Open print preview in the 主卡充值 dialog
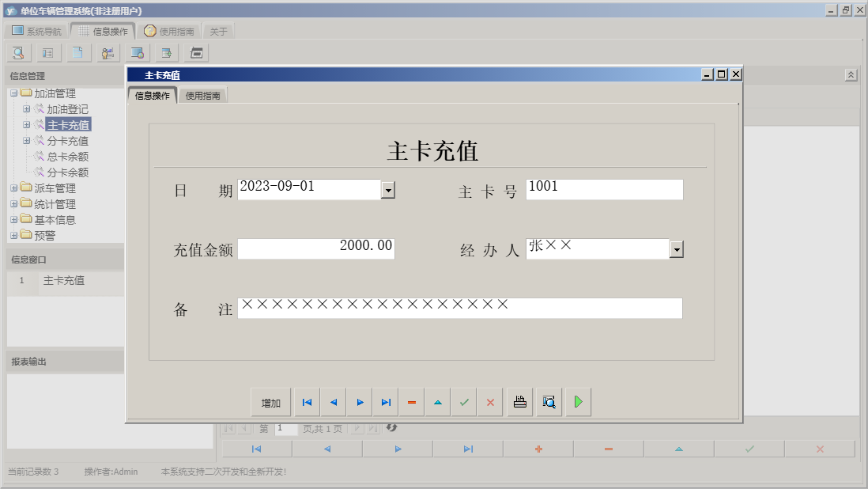The image size is (868, 489). pos(547,402)
